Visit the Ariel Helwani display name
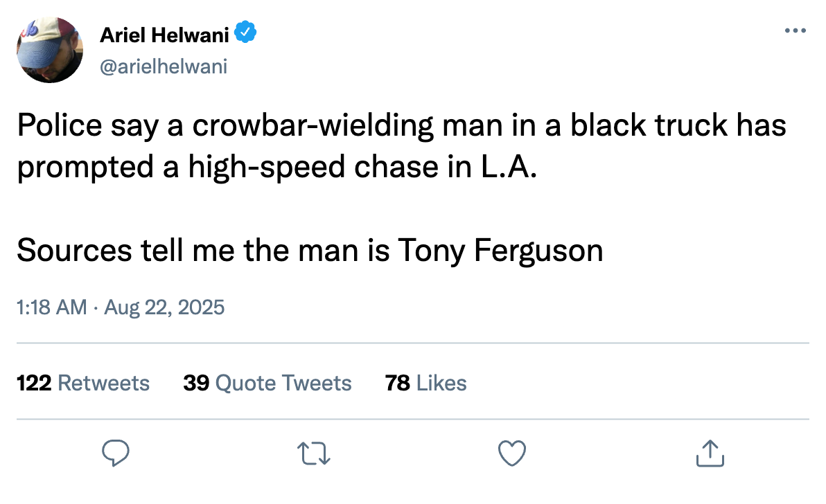Viewport: 826px width, 504px height. coord(164,35)
